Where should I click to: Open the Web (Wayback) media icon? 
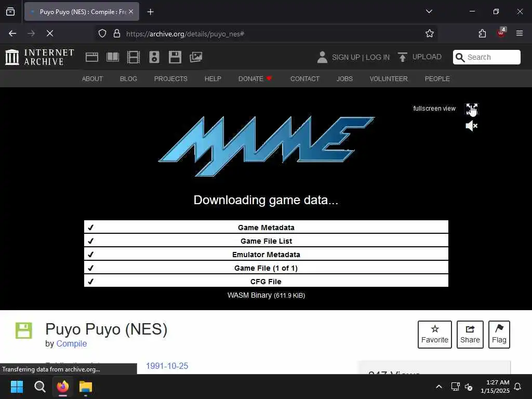(91, 57)
